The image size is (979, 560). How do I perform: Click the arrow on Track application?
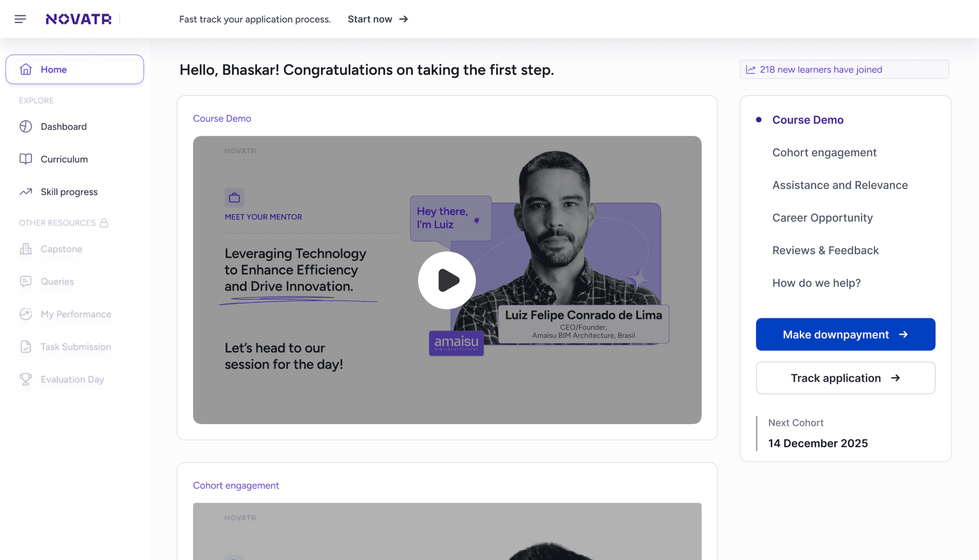896,378
